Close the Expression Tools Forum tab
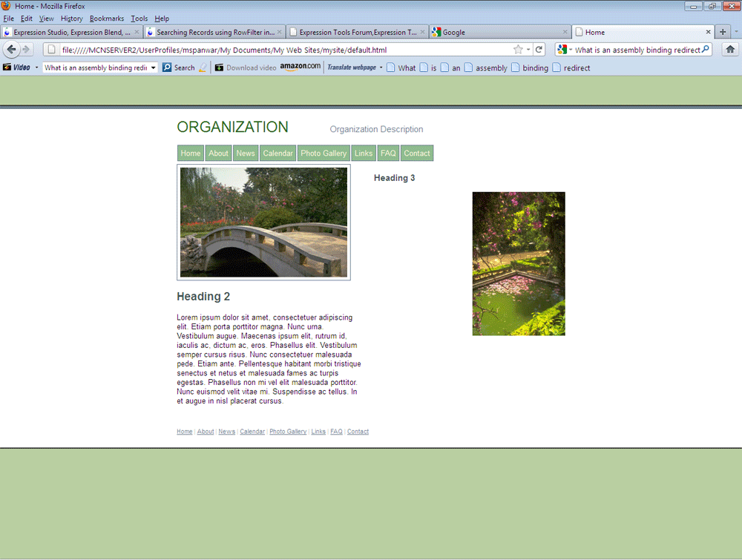This screenshot has height=560, width=742. [x=423, y=32]
